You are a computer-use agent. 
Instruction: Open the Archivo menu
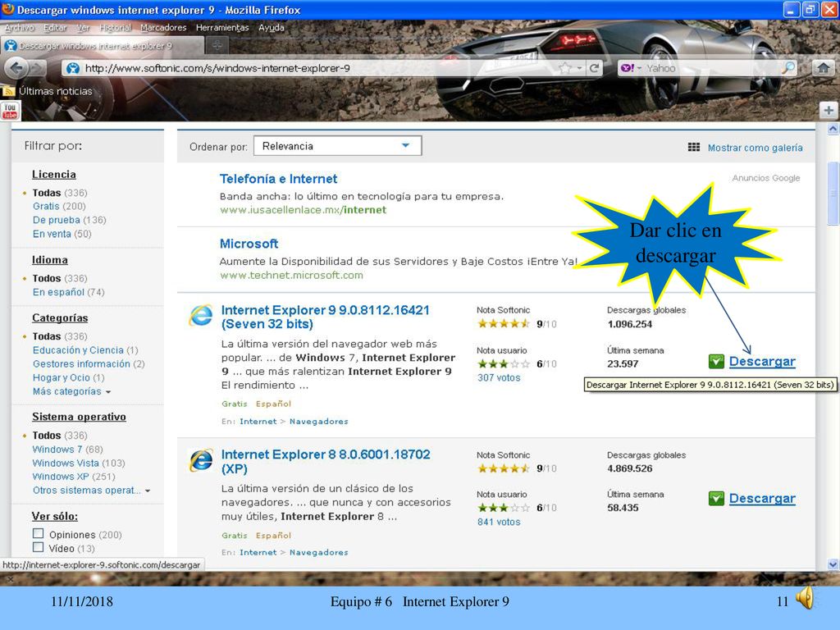pos(20,27)
